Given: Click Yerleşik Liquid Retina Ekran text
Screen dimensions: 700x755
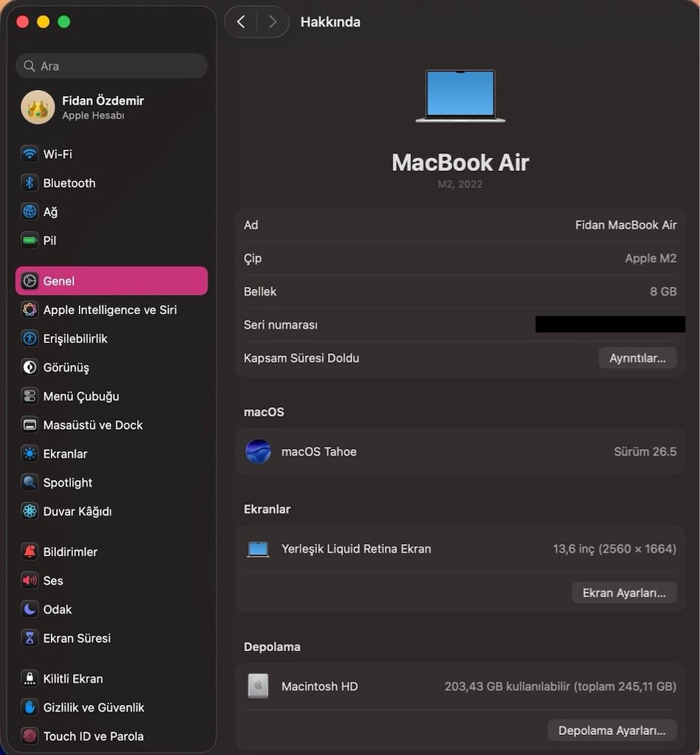Looking at the screenshot, I should [356, 549].
